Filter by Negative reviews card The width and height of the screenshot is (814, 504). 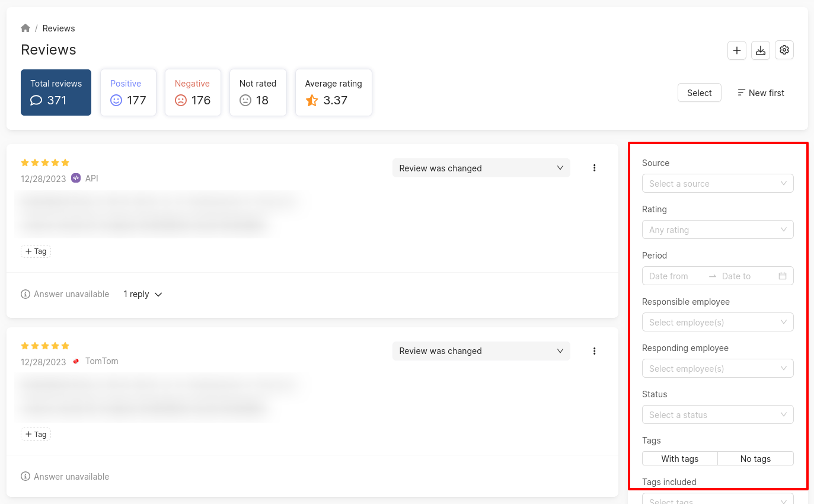tap(193, 92)
